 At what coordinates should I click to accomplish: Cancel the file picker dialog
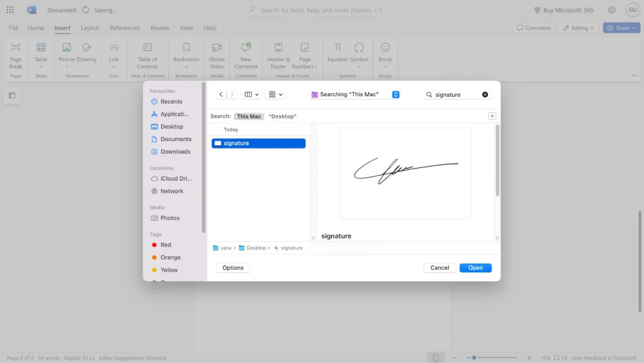[x=440, y=268]
